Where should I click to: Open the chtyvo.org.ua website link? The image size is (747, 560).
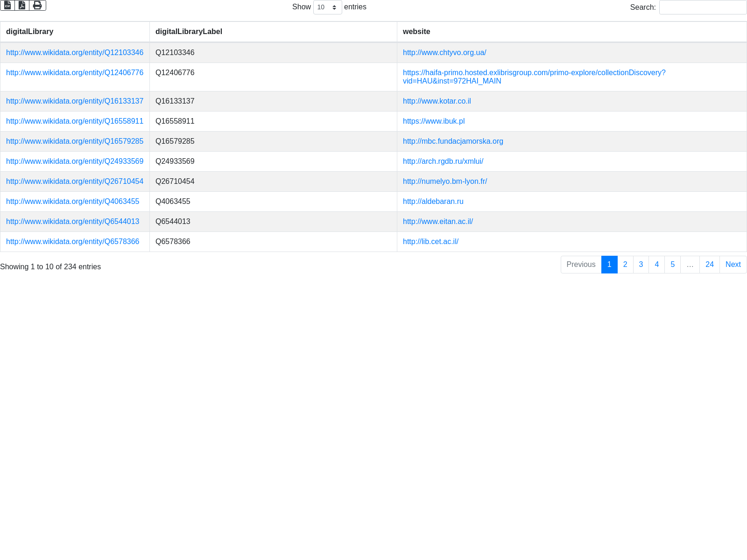point(444,53)
